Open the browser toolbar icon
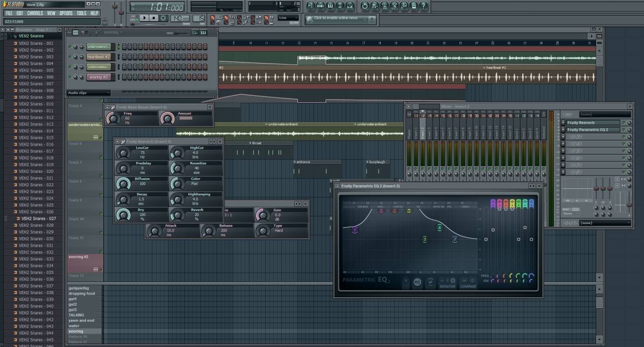Image resolution: width=644 pixels, height=347 pixels. (340, 6)
